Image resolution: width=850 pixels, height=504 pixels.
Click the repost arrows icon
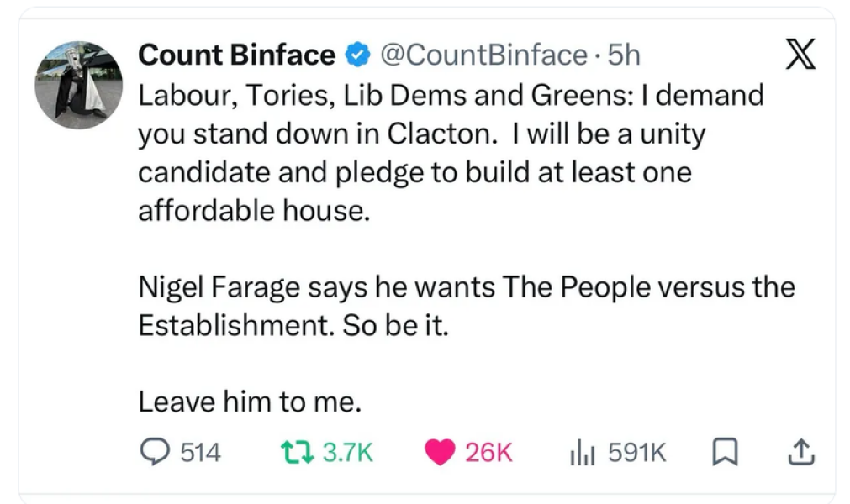coord(297,452)
